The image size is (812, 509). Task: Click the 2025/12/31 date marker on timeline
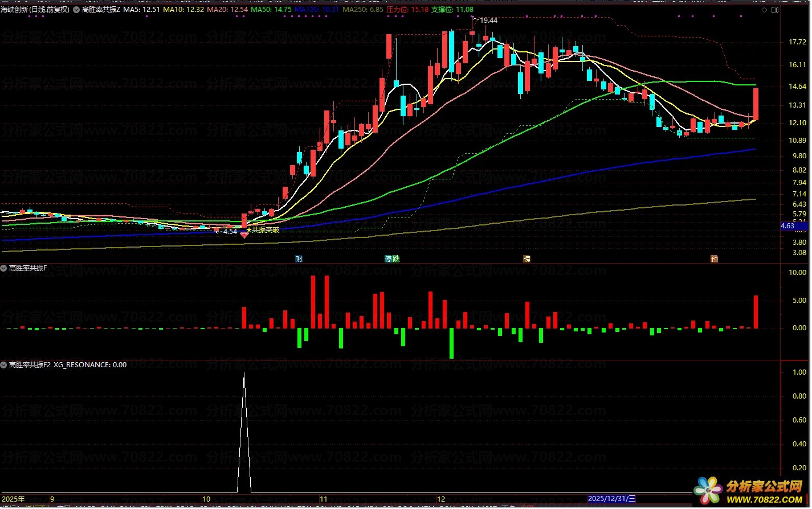point(611,499)
